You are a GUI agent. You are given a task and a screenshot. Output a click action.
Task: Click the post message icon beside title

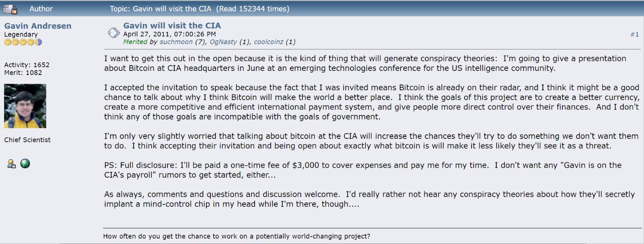point(113,33)
